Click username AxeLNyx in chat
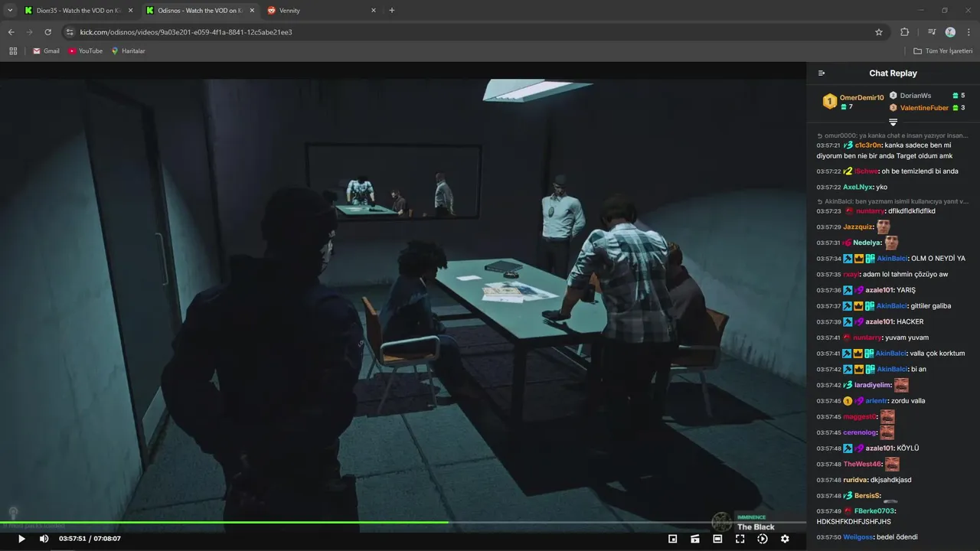 (858, 187)
